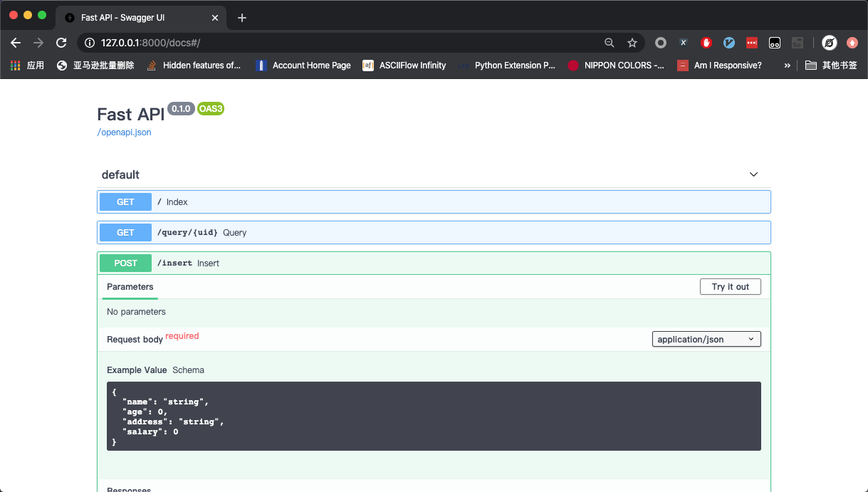This screenshot has width=868, height=492.
Task: Bookmark this page with the star icon
Action: point(632,43)
